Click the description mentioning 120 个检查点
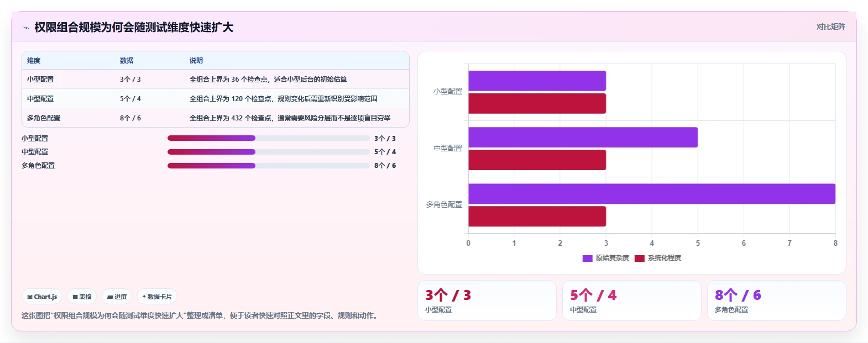The image size is (868, 343). 284,99
